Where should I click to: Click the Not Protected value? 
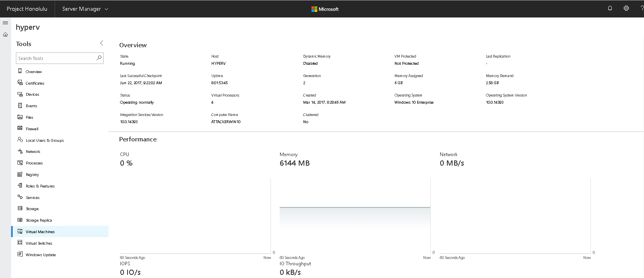pyautogui.click(x=406, y=64)
